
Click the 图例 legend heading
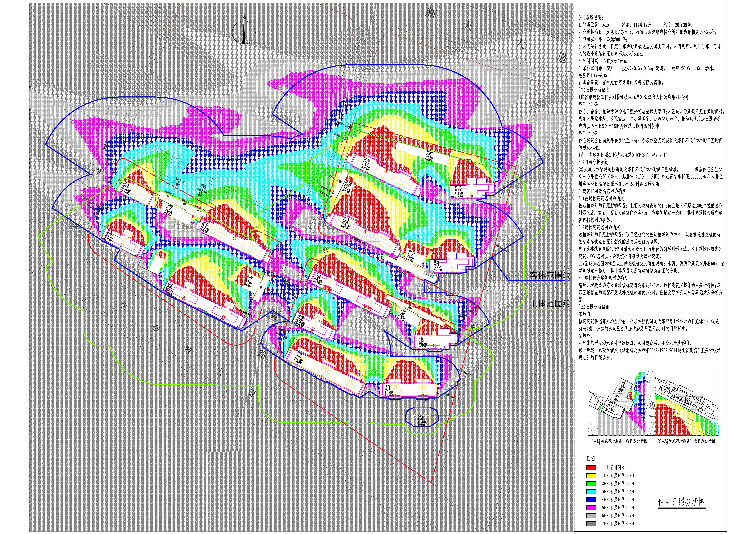[591, 459]
